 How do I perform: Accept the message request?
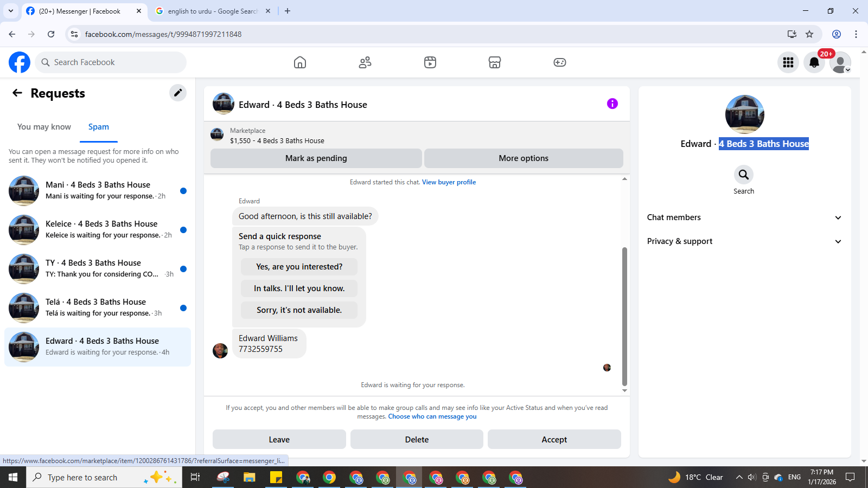554,439
